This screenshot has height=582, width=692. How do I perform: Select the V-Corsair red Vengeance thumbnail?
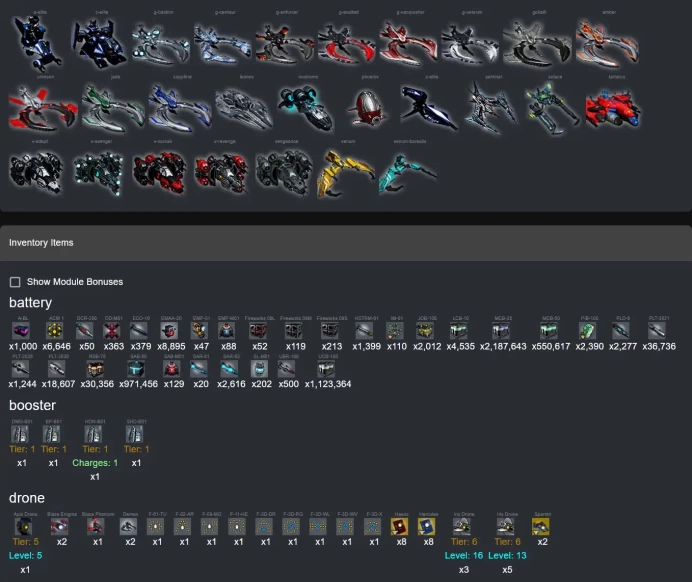click(159, 173)
